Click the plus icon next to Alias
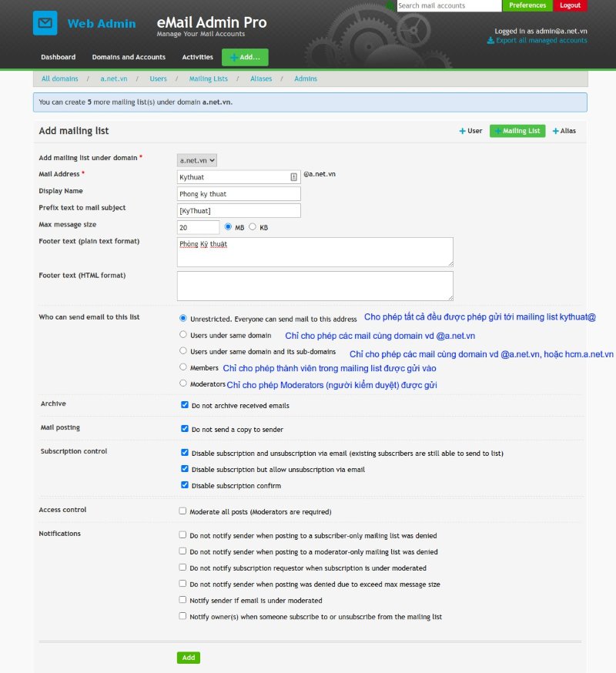616x673 pixels. (555, 131)
